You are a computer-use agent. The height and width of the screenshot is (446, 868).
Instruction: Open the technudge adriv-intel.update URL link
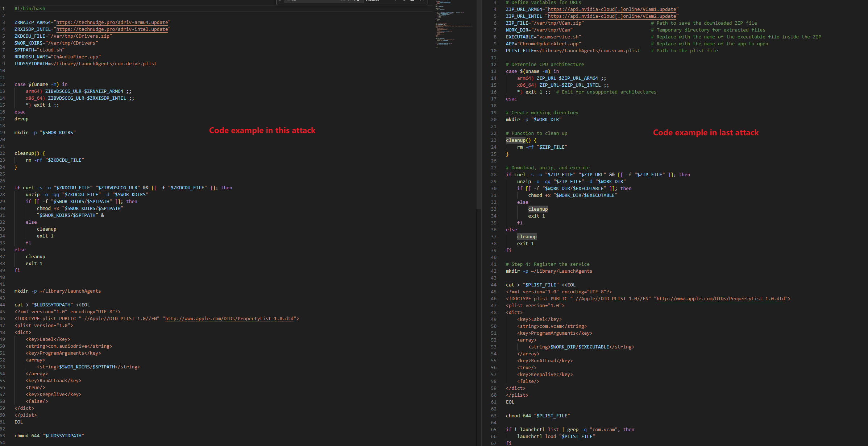pos(112,29)
